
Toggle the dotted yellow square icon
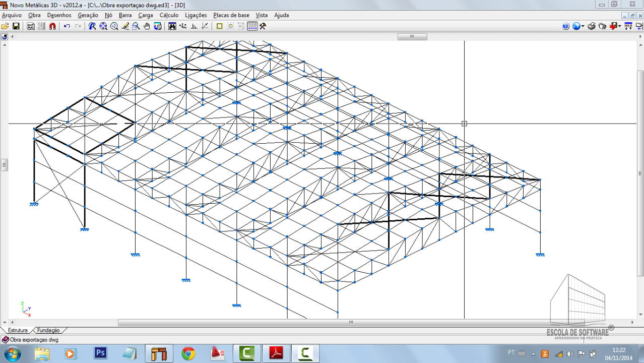(x=231, y=26)
